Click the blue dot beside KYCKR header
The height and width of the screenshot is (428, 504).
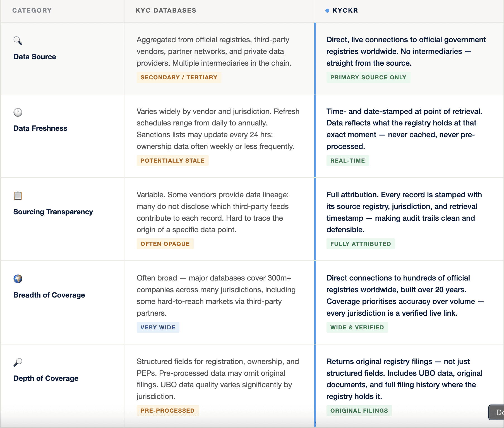tap(327, 11)
